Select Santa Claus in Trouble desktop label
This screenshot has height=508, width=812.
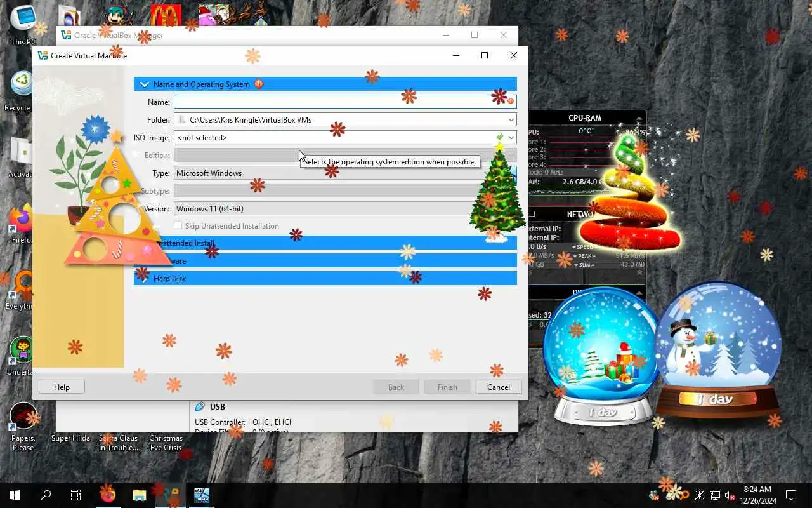click(x=119, y=443)
